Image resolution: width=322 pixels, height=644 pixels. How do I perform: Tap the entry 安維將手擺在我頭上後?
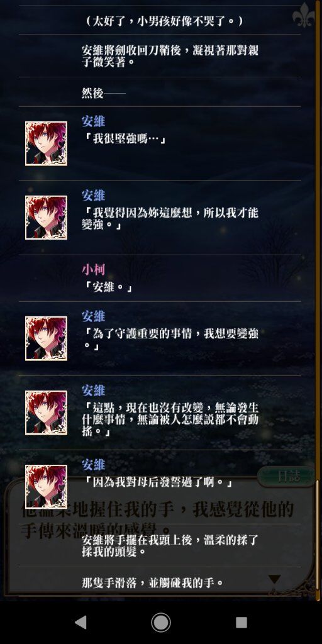point(170,545)
